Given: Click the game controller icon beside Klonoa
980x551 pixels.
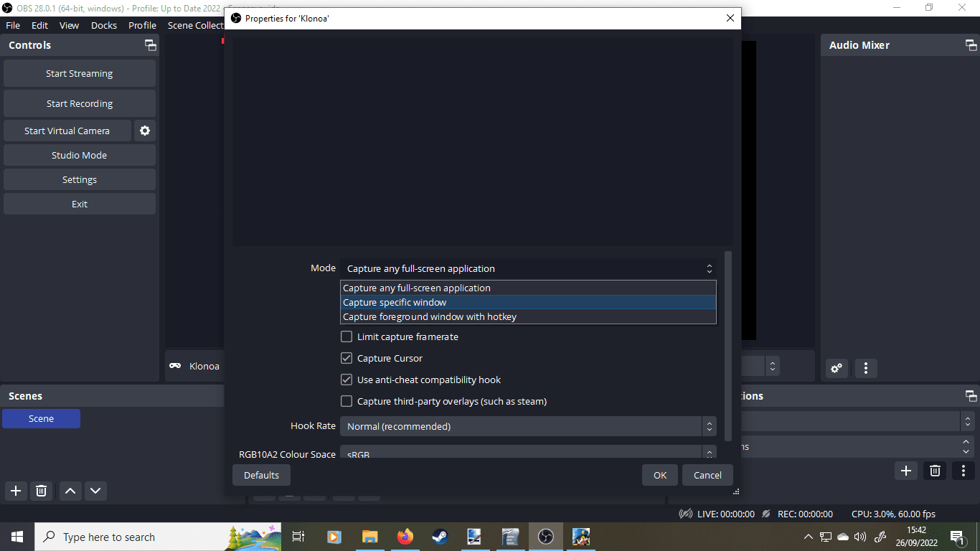Looking at the screenshot, I should click(x=175, y=366).
